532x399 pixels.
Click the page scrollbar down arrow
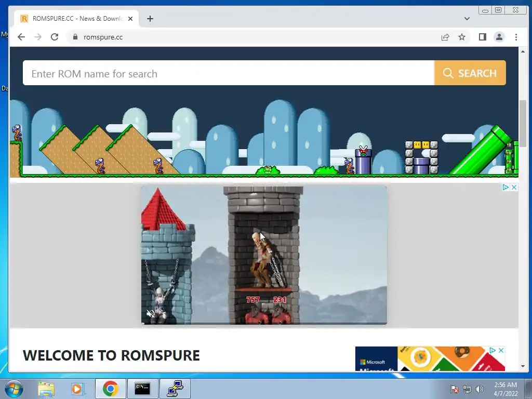click(523, 366)
